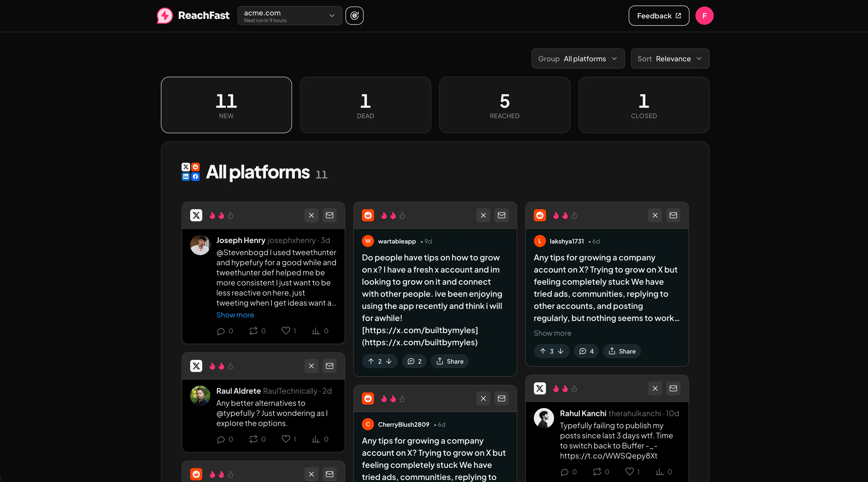
Task: Open the Sort Relevance dropdown
Action: coord(670,59)
